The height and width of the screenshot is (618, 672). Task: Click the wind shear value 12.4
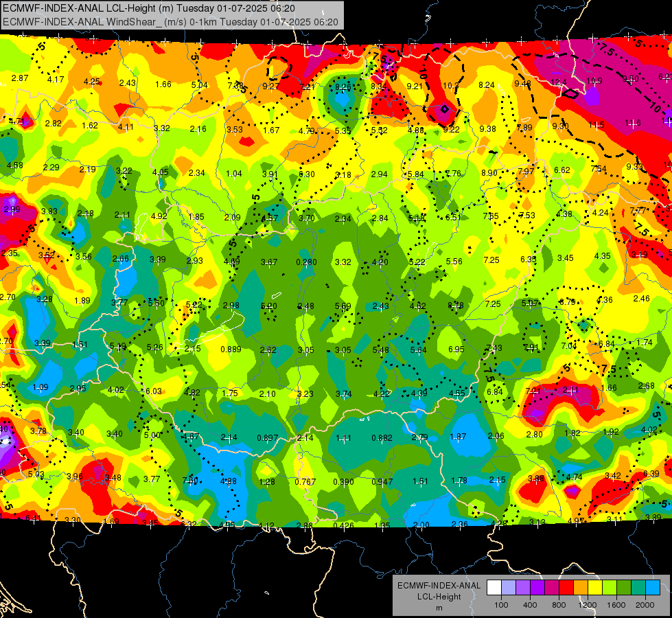tap(559, 82)
